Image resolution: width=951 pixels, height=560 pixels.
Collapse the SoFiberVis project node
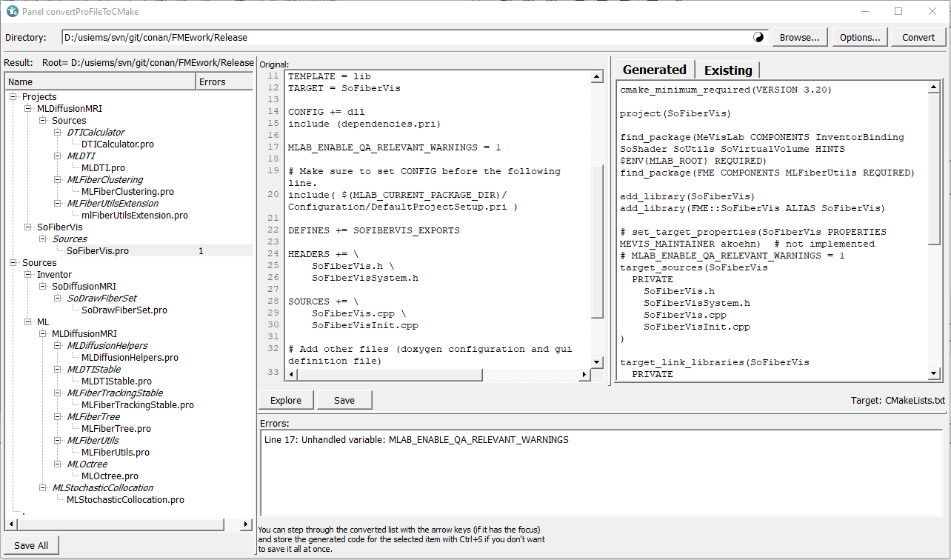(x=28, y=227)
